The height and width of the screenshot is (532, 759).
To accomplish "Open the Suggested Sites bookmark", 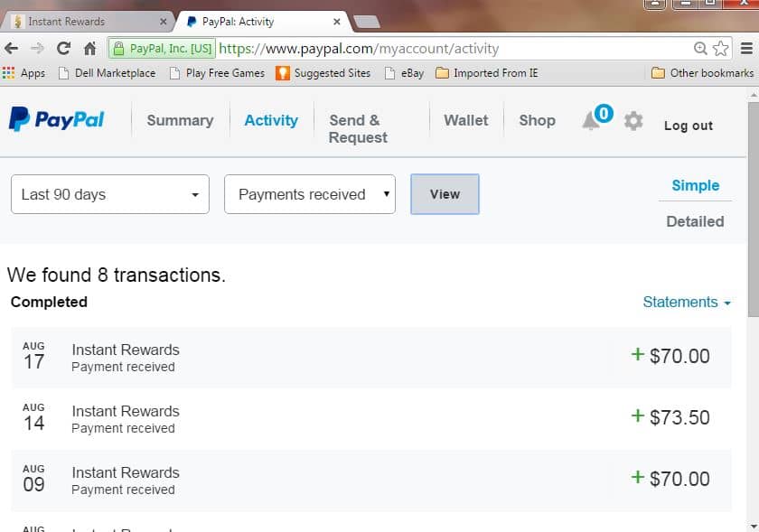I will (323, 73).
